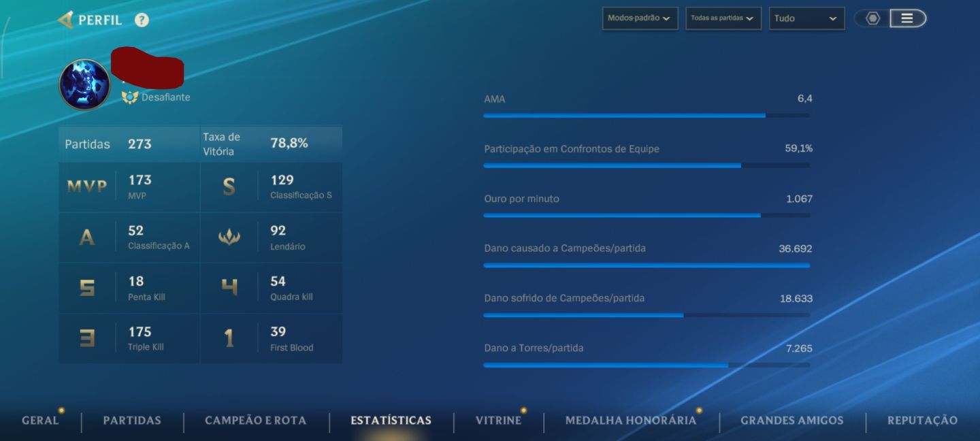Go back using the Perfil arrow icon
This screenshot has width=980, height=441.
coord(65,20)
